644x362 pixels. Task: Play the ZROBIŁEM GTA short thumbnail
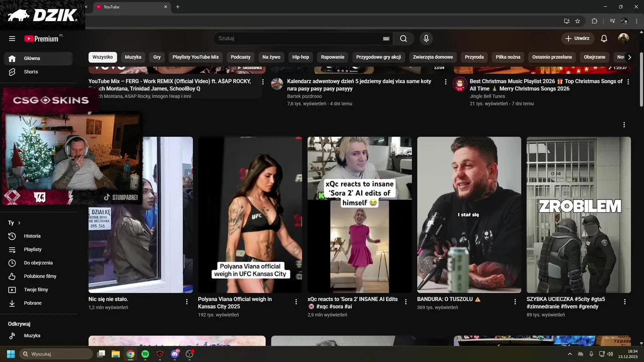coord(579,215)
